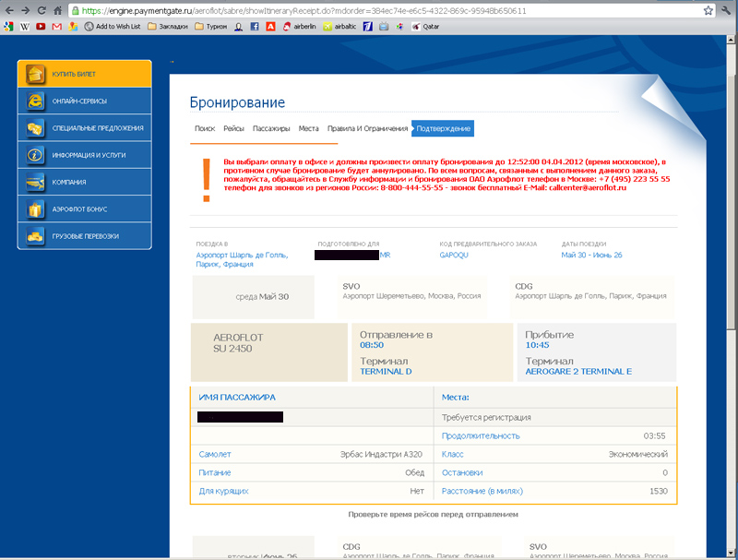This screenshot has height=560, width=738.
Task: Click the SU 2450 flight number
Action: point(232,349)
